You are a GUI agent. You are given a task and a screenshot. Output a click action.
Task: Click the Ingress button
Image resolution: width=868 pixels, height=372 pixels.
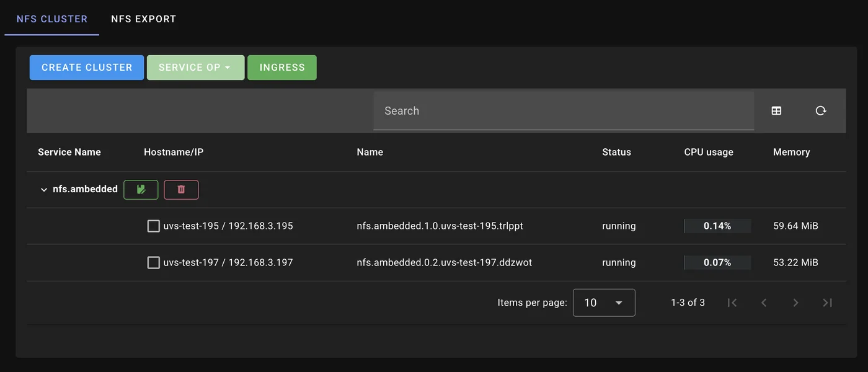coord(282,68)
